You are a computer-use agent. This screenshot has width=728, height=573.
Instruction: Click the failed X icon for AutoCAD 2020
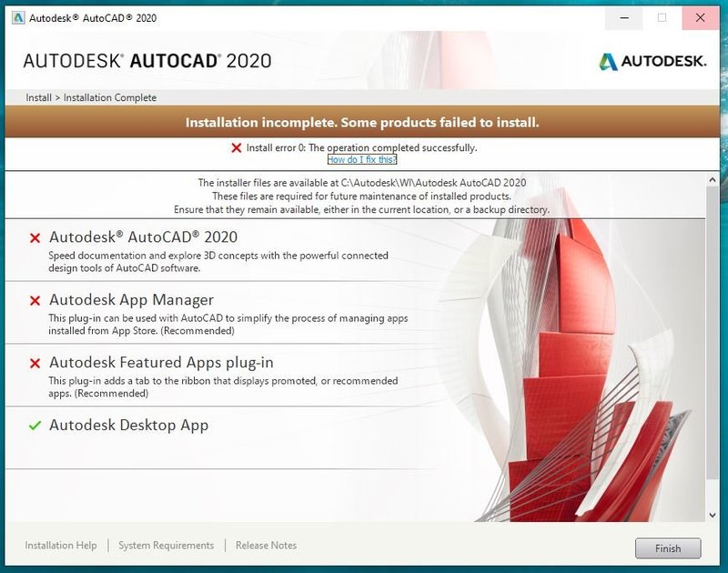[35, 238]
